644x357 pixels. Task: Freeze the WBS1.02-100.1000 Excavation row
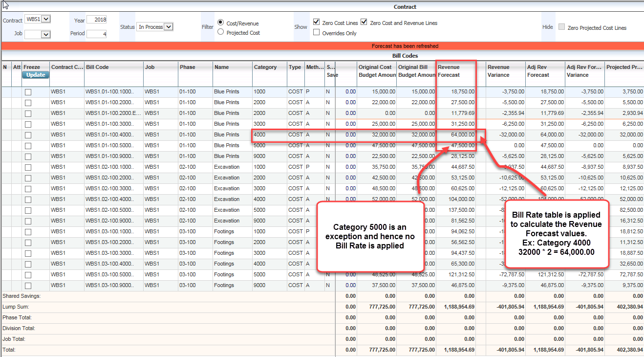pos(28,167)
